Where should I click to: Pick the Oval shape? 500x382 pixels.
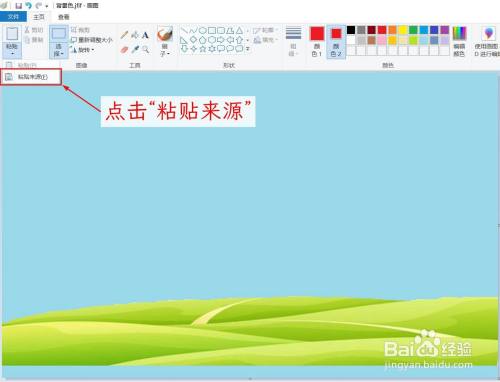tap(202, 31)
